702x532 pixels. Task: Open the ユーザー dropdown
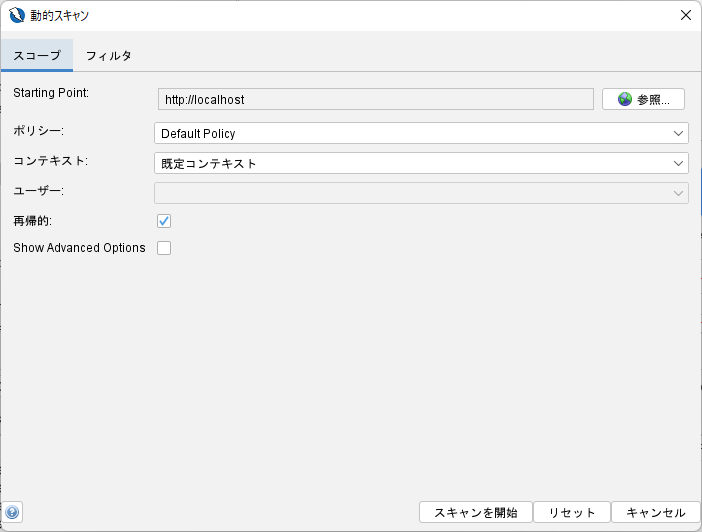pos(421,193)
